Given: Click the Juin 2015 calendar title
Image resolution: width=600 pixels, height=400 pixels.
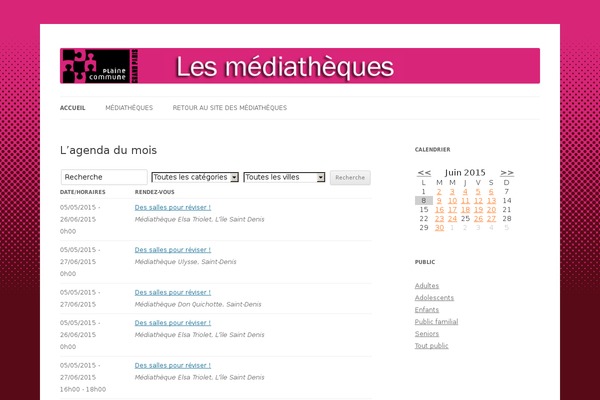Looking at the screenshot, I should (465, 173).
